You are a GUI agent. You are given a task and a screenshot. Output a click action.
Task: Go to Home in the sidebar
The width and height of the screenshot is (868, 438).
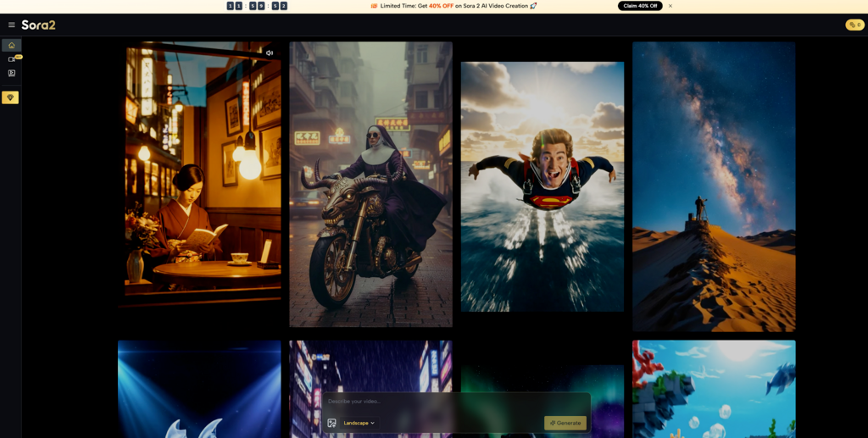[x=12, y=45]
